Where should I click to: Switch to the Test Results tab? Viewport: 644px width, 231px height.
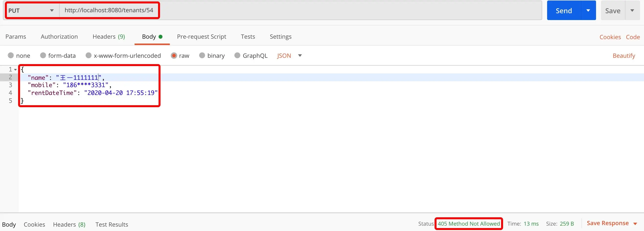(x=112, y=224)
